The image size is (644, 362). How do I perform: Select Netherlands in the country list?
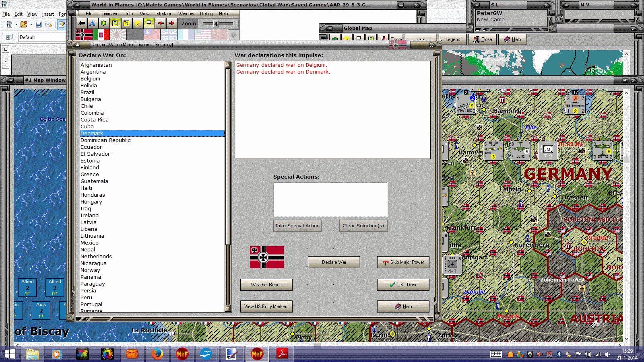click(152, 257)
